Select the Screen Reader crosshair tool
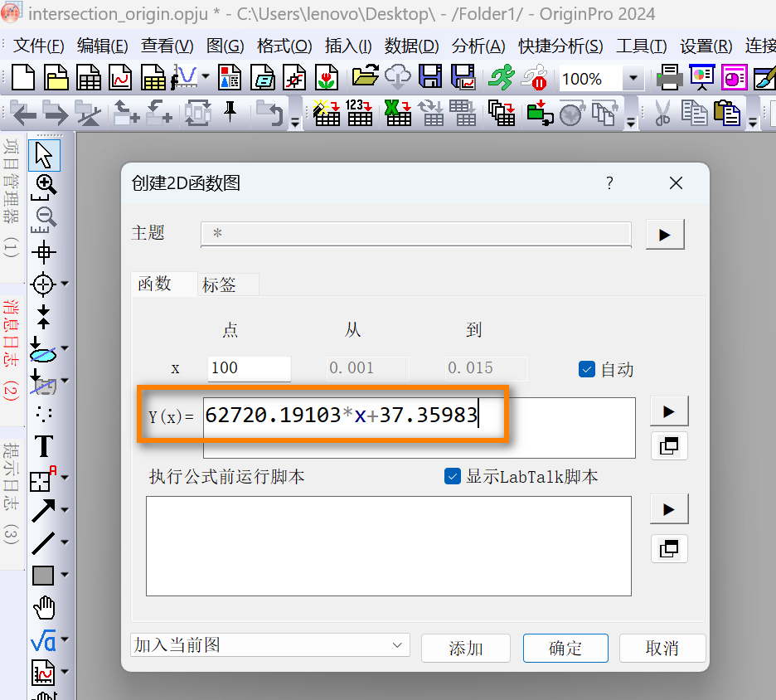 (43, 251)
